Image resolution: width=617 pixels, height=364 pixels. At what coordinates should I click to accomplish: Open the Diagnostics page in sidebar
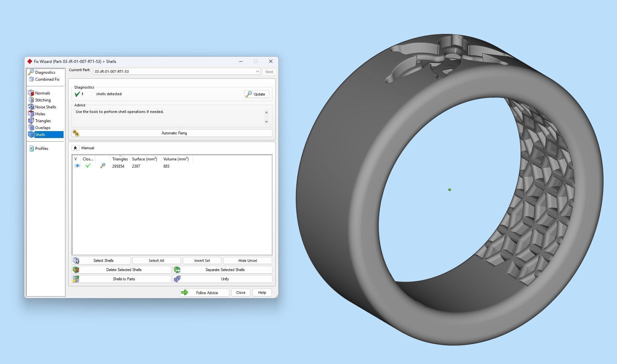(x=45, y=72)
